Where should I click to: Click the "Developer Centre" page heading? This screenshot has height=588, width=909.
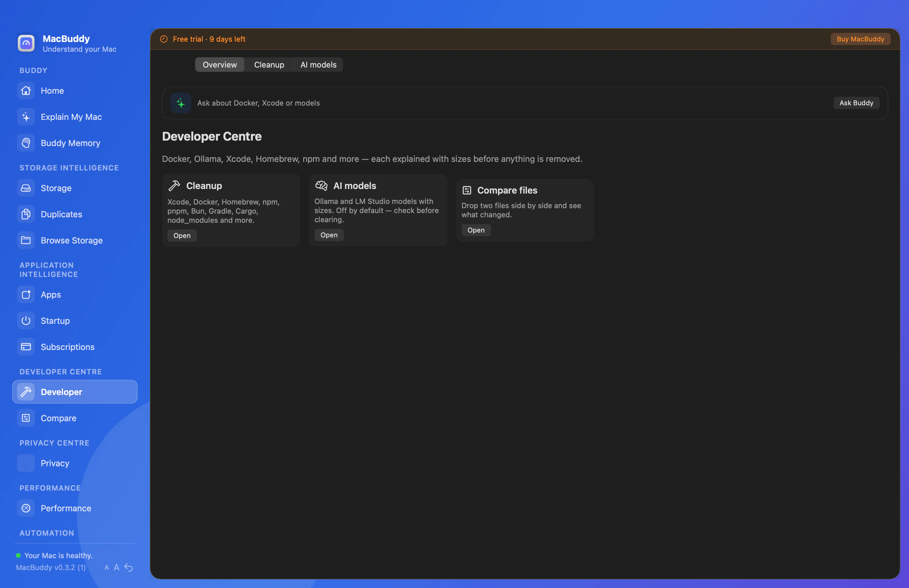click(212, 136)
